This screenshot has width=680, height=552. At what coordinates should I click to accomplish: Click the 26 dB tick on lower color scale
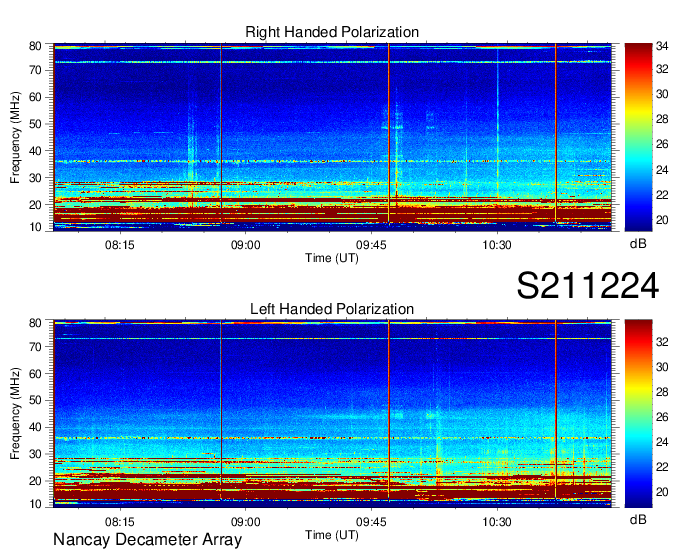point(662,417)
